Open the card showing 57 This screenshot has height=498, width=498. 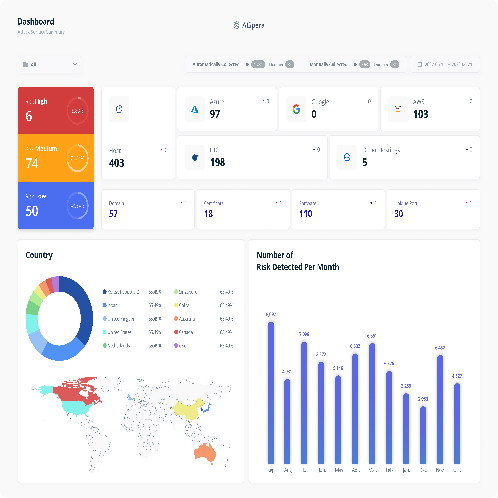pyautogui.click(x=148, y=209)
